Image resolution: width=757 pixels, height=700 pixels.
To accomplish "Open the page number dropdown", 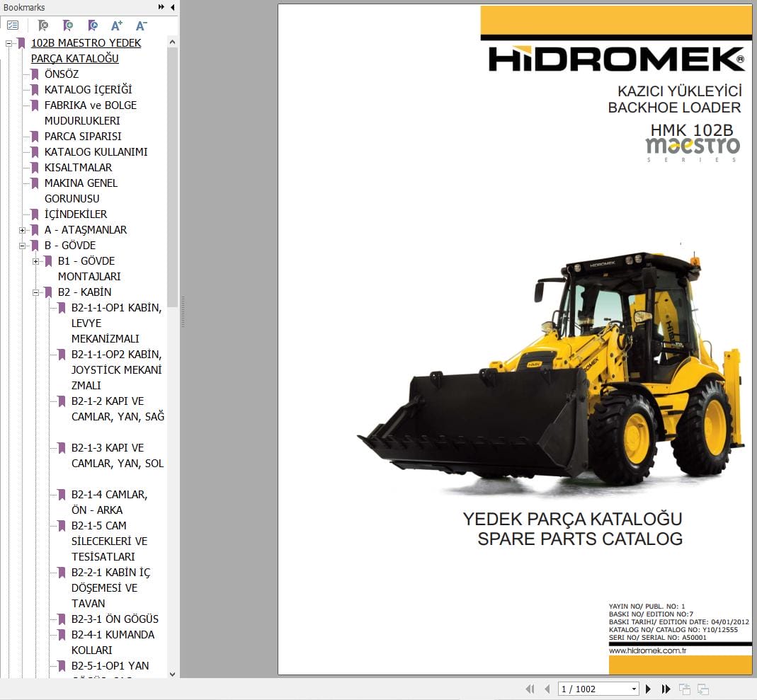I will point(634,688).
